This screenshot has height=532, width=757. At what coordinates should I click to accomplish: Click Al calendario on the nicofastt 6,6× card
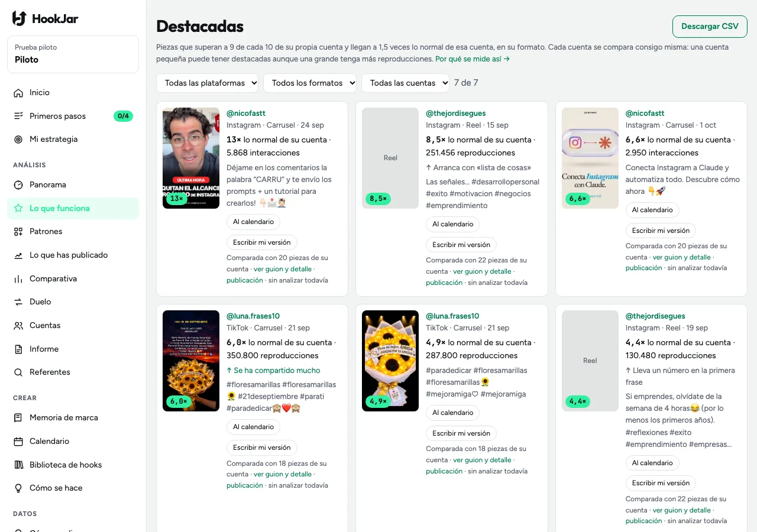click(652, 210)
